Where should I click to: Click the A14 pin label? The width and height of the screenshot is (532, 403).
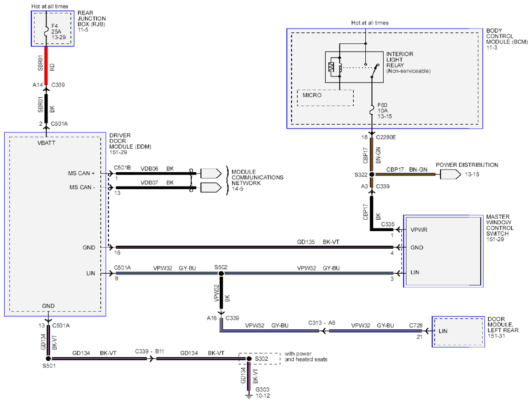tap(38, 85)
